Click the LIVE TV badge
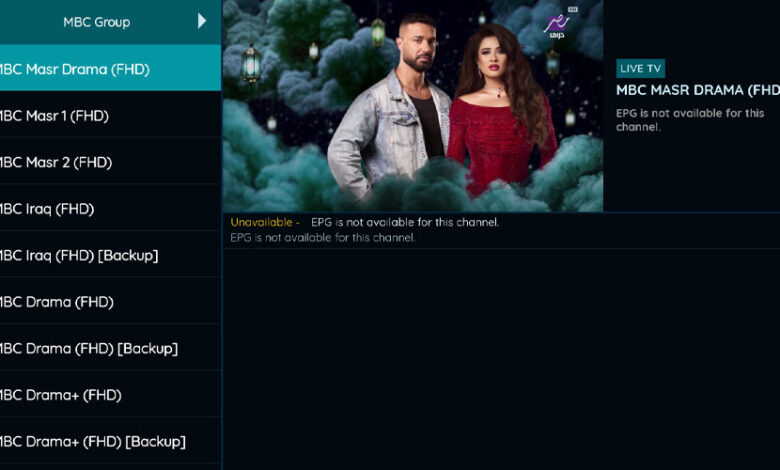The image size is (780, 470). coord(640,69)
